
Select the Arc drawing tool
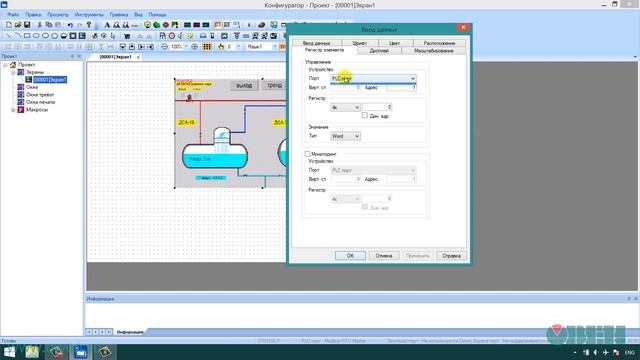tap(18, 36)
